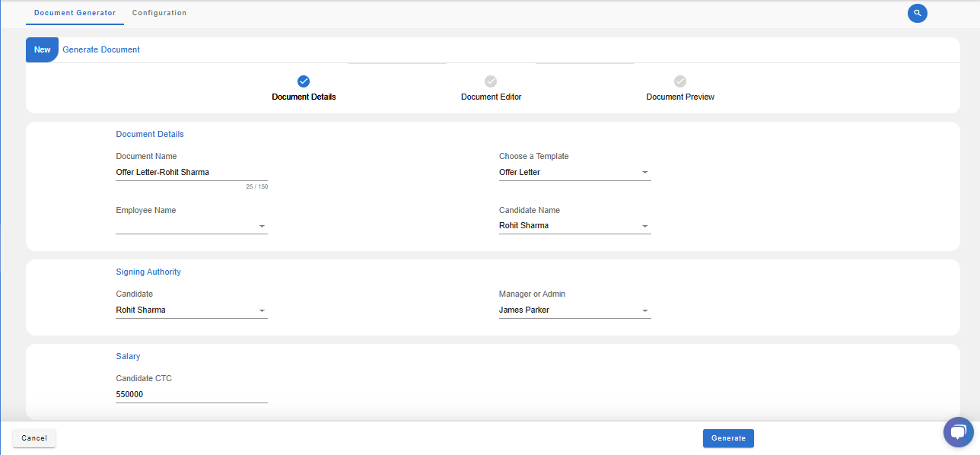Click the Candidate CTC input field

click(x=191, y=395)
